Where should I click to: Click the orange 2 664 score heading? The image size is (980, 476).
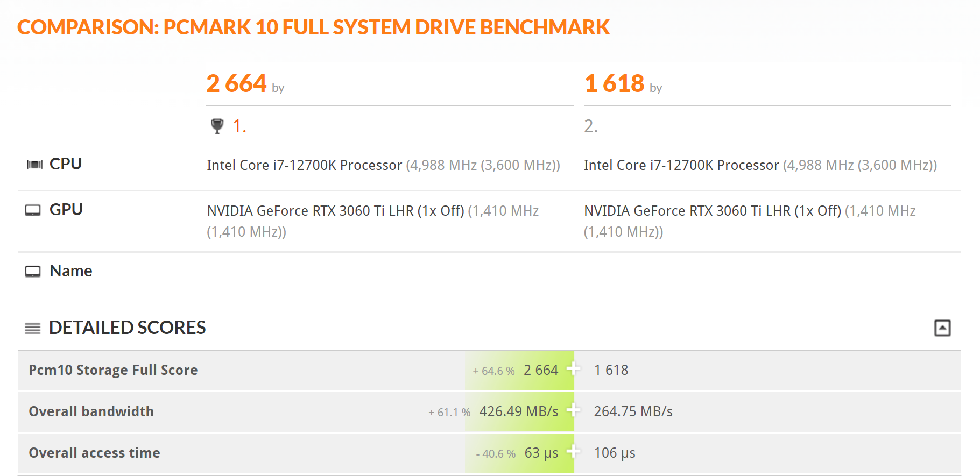coord(237,83)
